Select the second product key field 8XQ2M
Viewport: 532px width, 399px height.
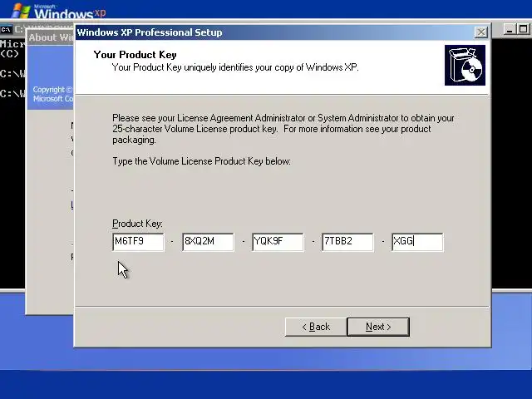(x=208, y=242)
